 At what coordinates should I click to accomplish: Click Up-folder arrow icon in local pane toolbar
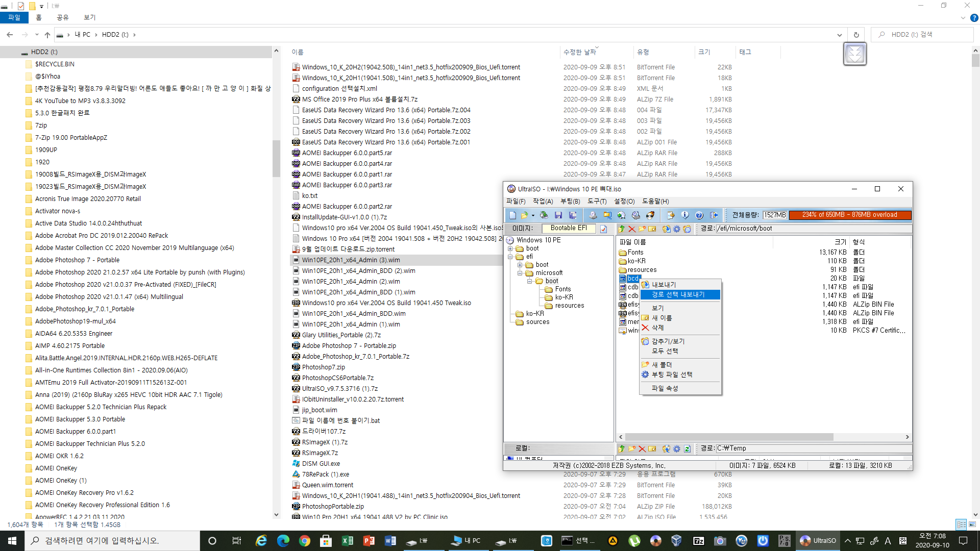coord(622,449)
